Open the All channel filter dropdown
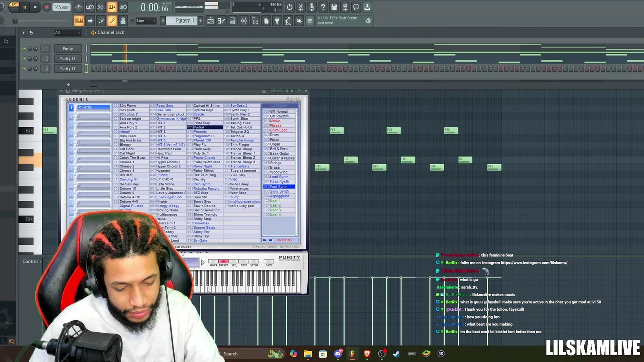The height and width of the screenshot is (362, 644). (67, 33)
